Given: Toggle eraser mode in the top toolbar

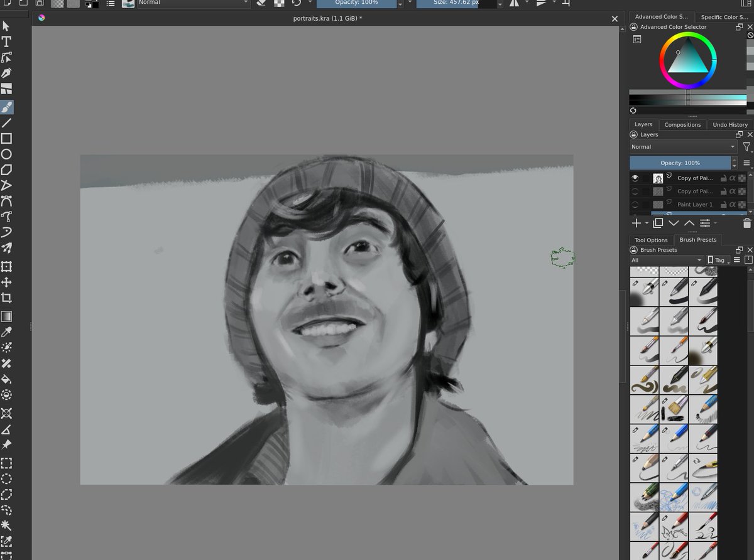Looking at the screenshot, I should (262, 3).
